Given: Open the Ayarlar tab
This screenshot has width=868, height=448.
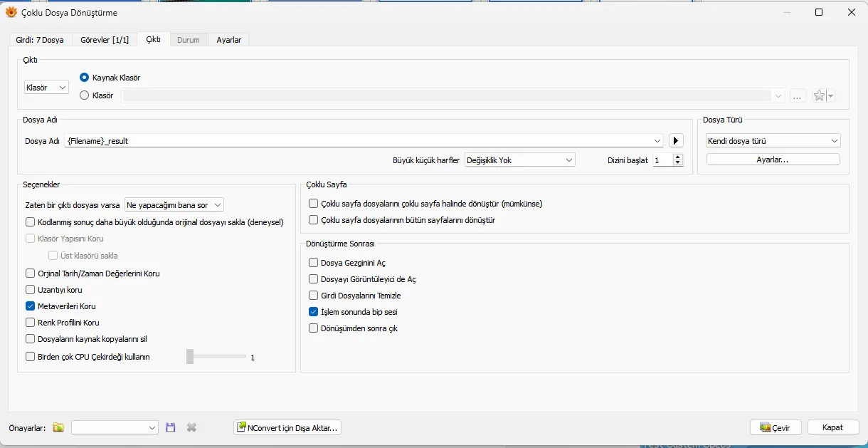Looking at the screenshot, I should (229, 40).
